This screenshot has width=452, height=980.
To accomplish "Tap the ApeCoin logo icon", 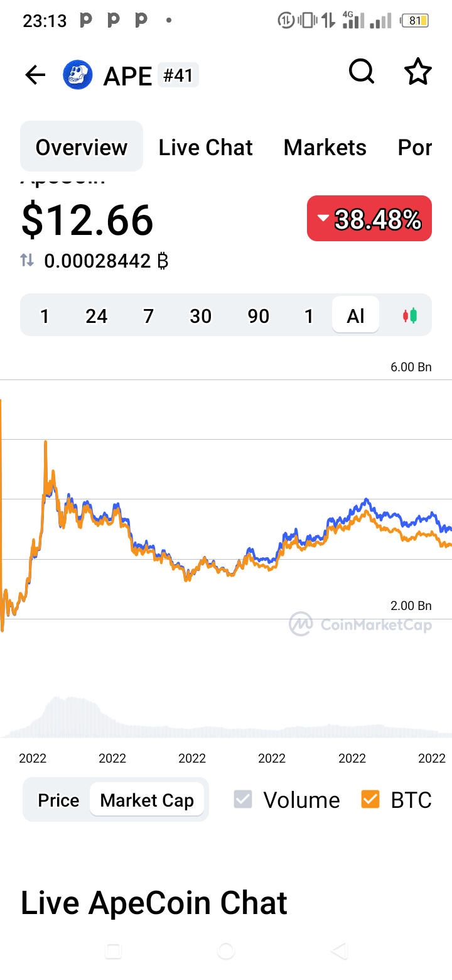I will pos(78,75).
